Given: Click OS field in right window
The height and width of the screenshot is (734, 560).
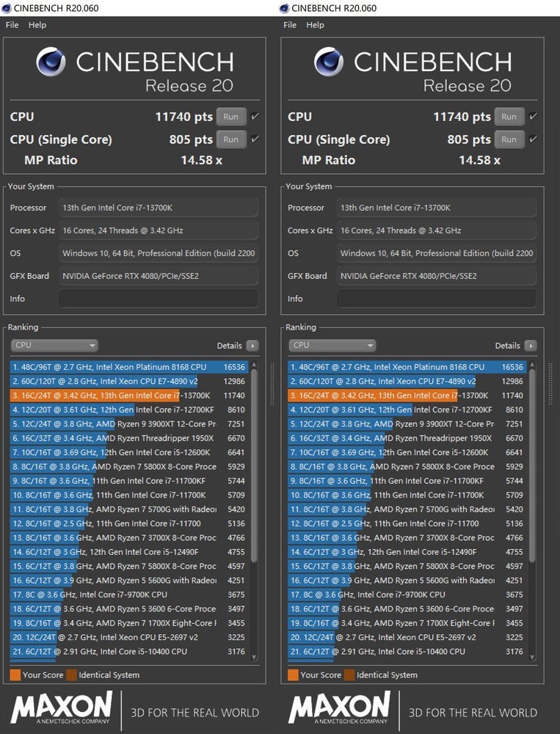Looking at the screenshot, I should click(x=437, y=252).
